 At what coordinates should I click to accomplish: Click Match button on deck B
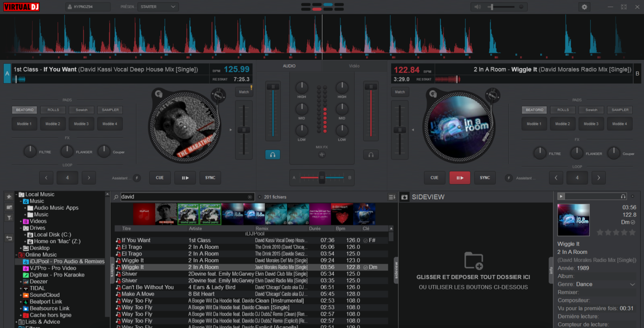(x=400, y=92)
